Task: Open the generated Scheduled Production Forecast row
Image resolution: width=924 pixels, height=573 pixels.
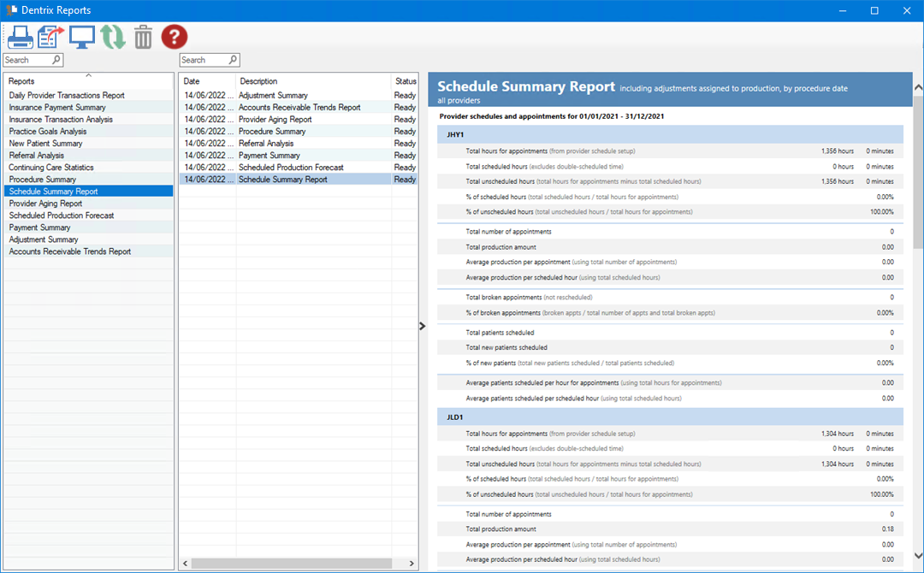Action: coord(291,168)
